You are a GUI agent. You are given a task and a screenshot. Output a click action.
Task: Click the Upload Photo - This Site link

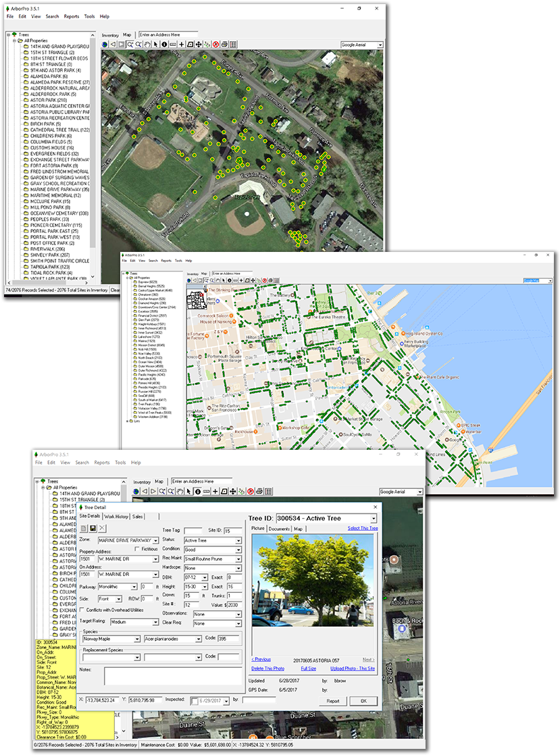(x=353, y=669)
